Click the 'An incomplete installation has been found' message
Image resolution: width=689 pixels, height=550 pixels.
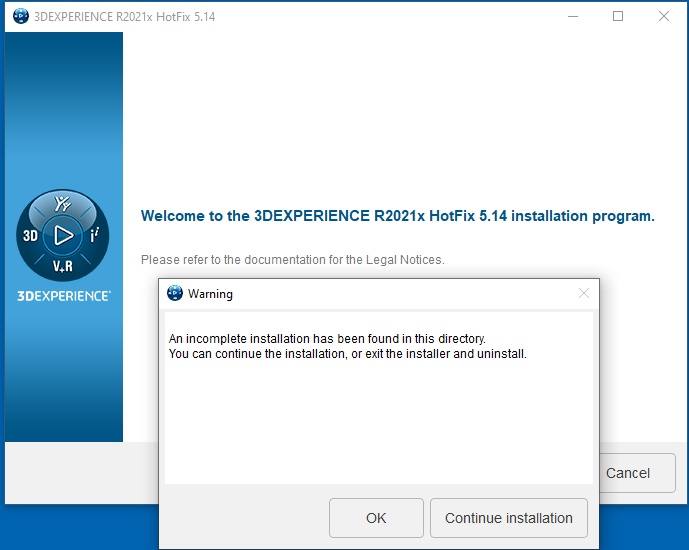click(327, 339)
